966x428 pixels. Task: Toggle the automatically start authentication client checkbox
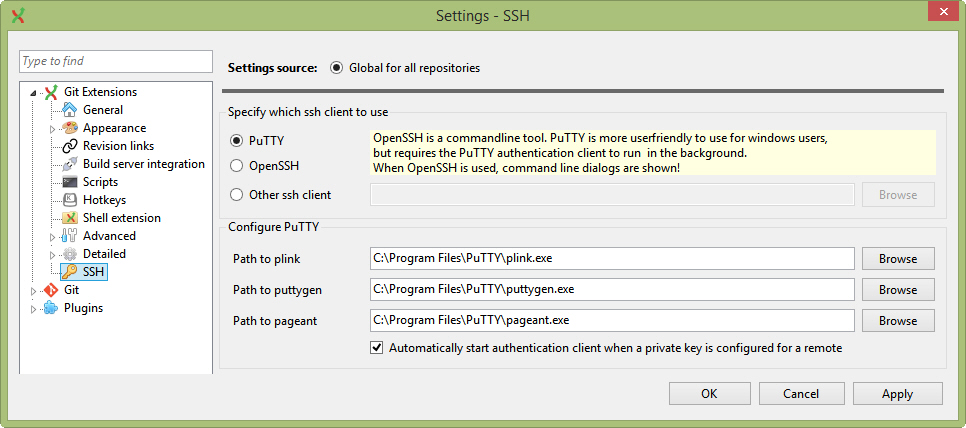(x=377, y=348)
